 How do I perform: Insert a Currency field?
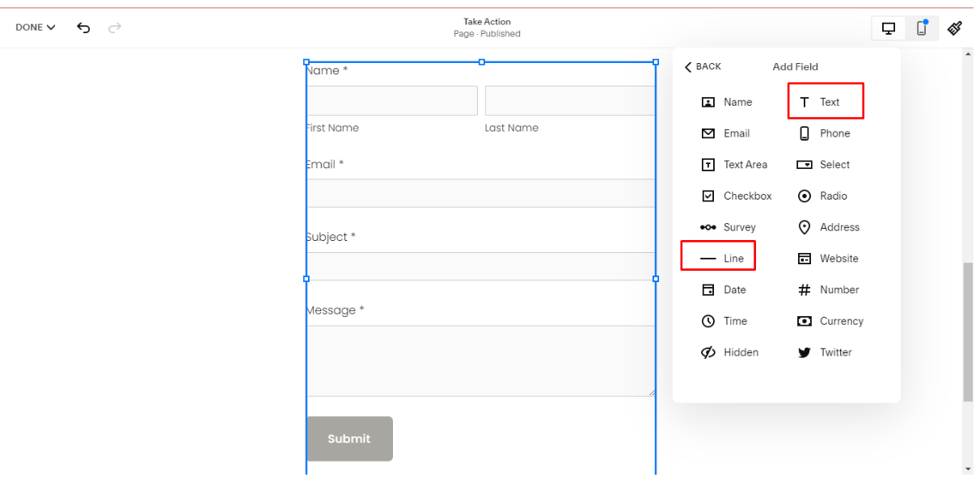pos(838,321)
